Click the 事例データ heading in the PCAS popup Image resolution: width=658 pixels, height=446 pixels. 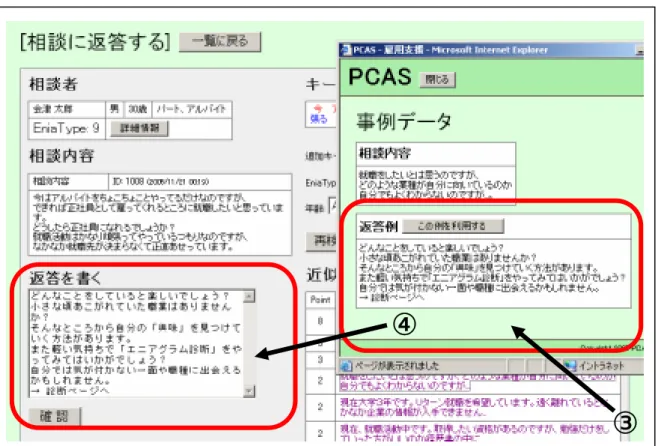pyautogui.click(x=404, y=122)
